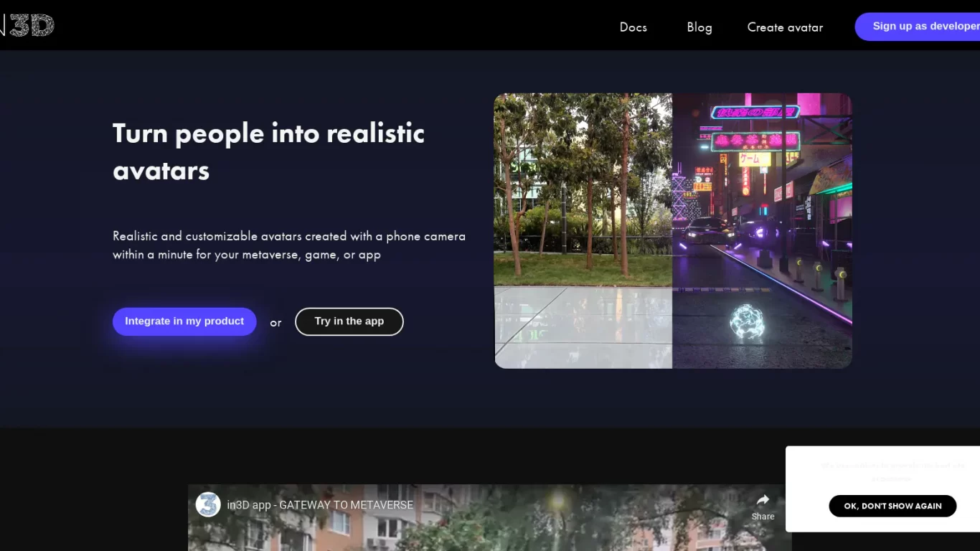The width and height of the screenshot is (980, 551).
Task: Click the cookie notice text in the popup
Action: pyautogui.click(x=892, y=471)
